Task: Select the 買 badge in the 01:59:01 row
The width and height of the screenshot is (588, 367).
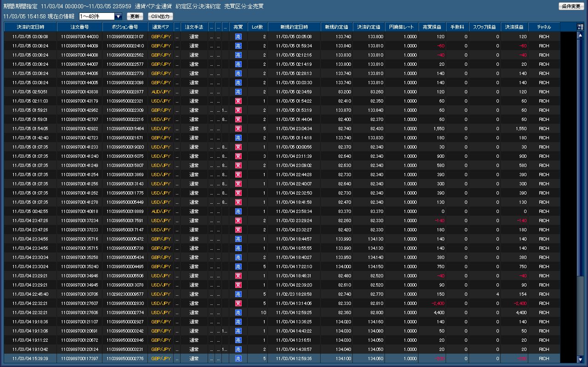Action: click(238, 119)
